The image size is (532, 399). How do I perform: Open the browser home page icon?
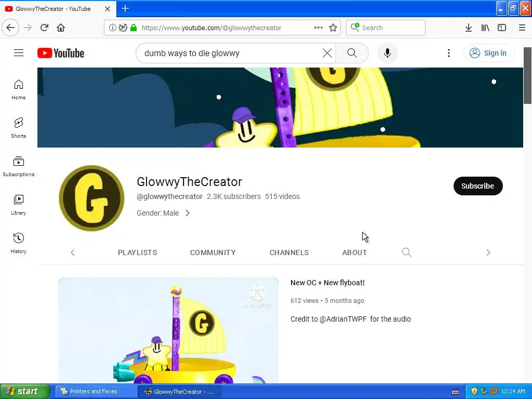[61, 28]
